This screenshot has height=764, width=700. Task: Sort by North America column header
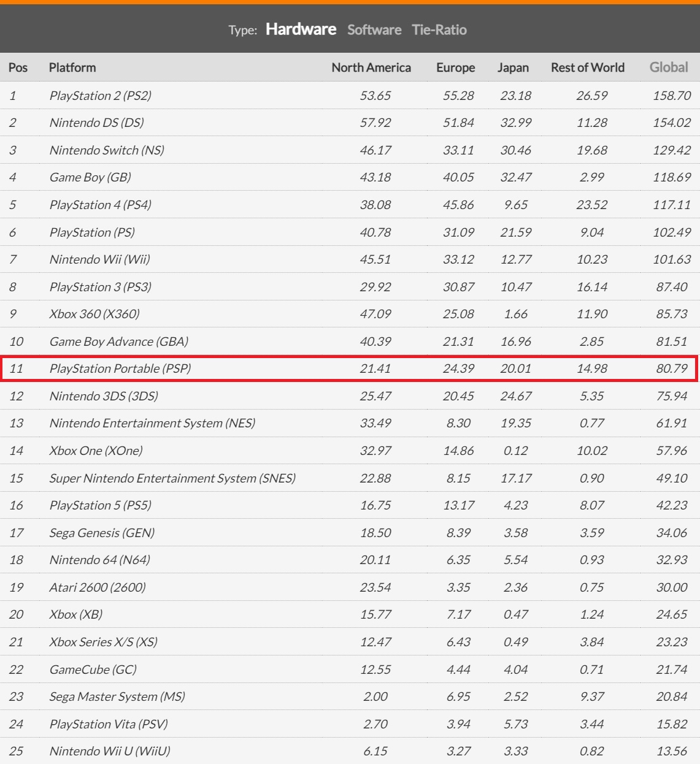click(x=371, y=67)
